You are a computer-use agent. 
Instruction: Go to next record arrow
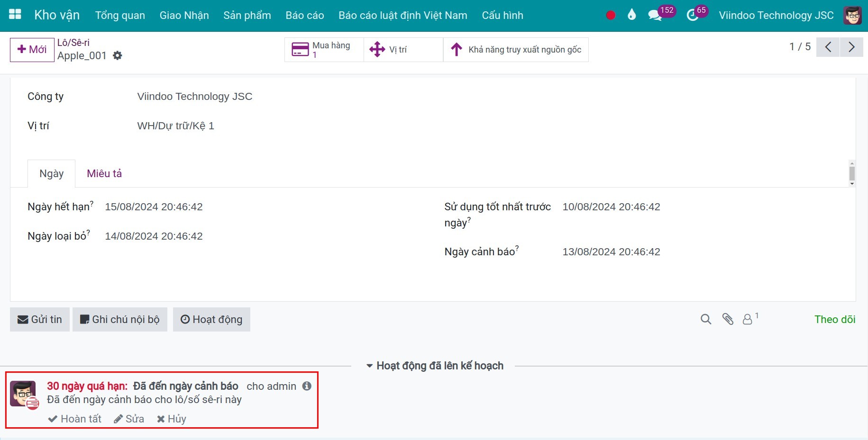pos(851,47)
